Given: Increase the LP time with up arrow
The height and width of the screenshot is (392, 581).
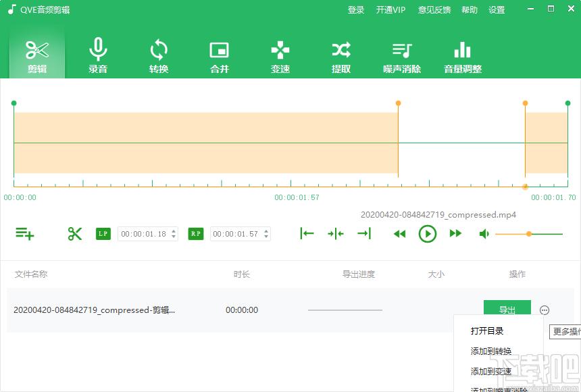Looking at the screenshot, I should pos(174,231).
